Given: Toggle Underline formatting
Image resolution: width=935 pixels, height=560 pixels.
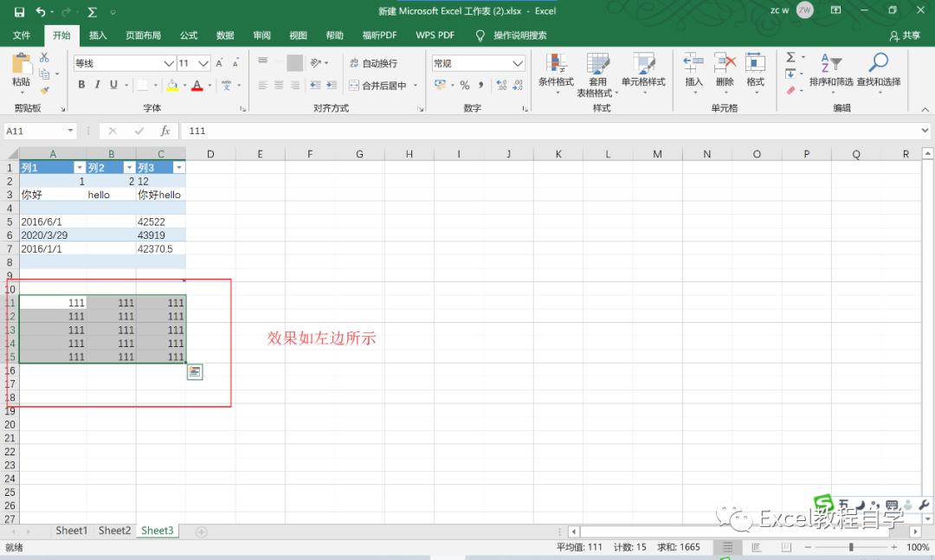Looking at the screenshot, I should [x=113, y=86].
